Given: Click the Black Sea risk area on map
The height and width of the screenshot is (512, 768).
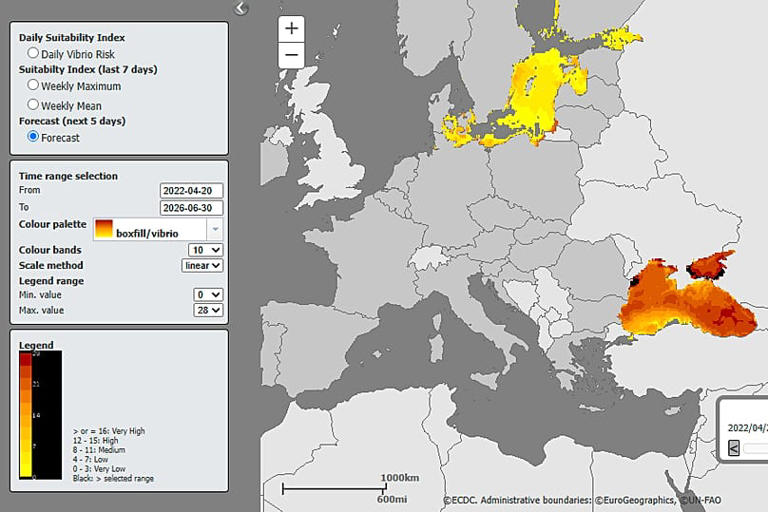Looking at the screenshot, I should click(x=686, y=304).
